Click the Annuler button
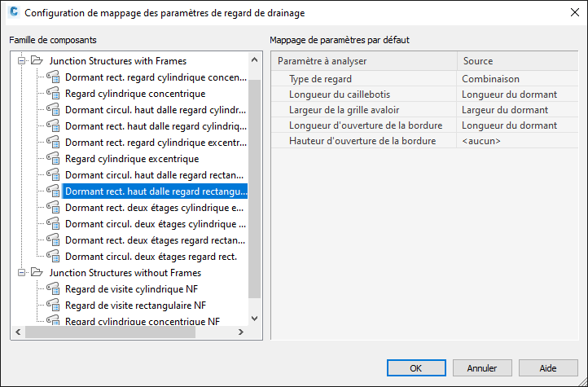 [481, 367]
